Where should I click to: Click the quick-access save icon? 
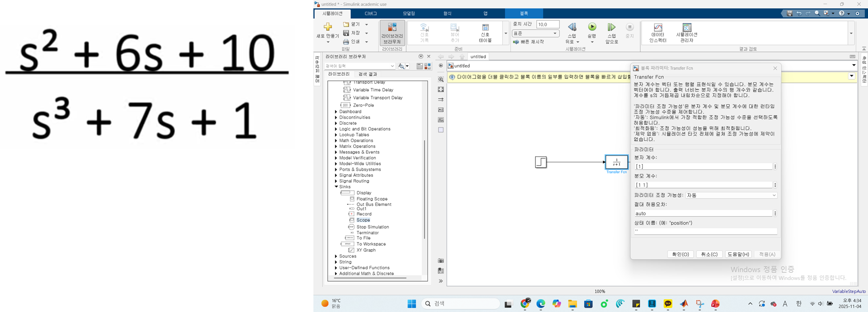pos(790,13)
